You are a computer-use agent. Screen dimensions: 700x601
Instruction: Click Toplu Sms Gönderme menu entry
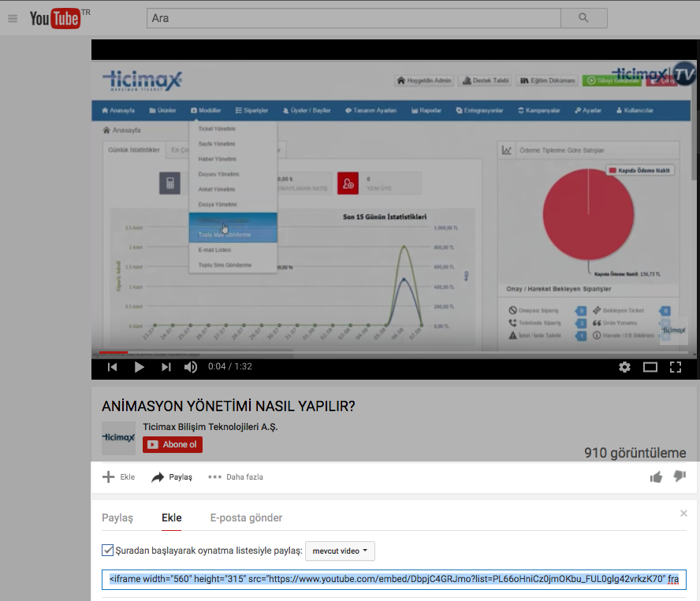click(x=225, y=265)
